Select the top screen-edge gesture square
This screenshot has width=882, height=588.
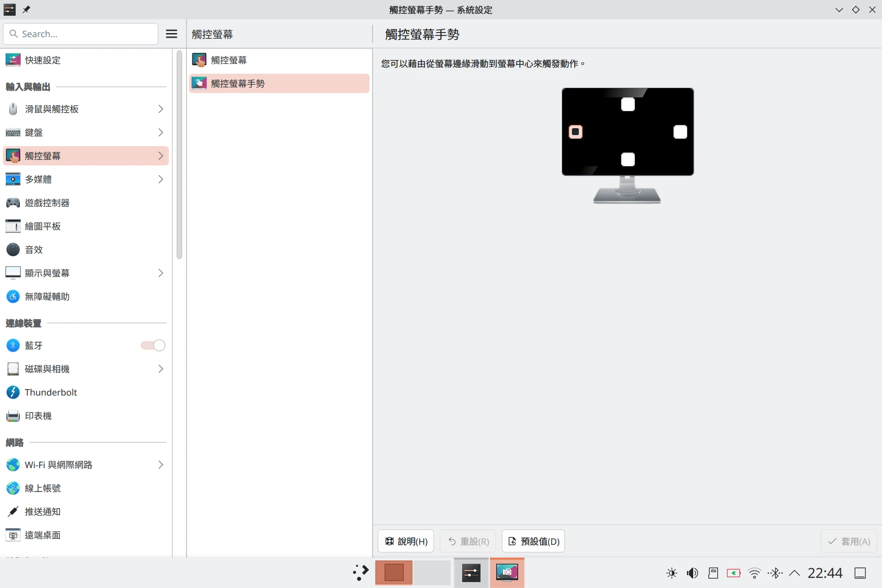click(628, 104)
